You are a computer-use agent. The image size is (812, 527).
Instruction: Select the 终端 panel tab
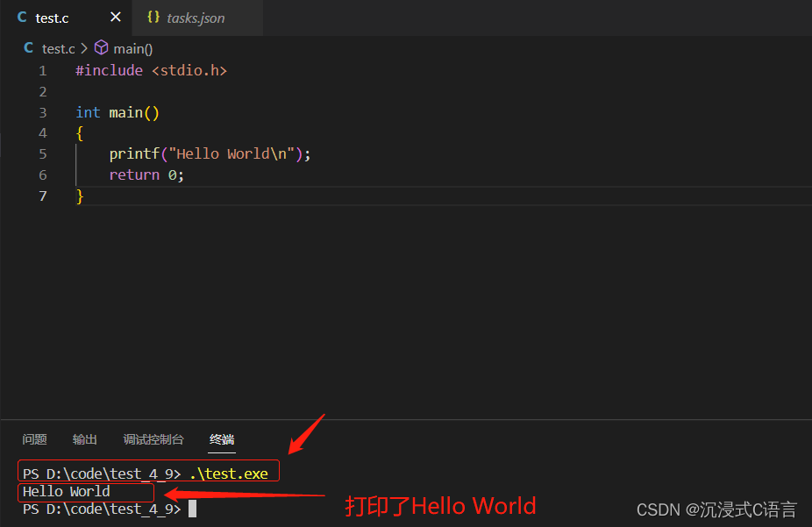click(222, 439)
